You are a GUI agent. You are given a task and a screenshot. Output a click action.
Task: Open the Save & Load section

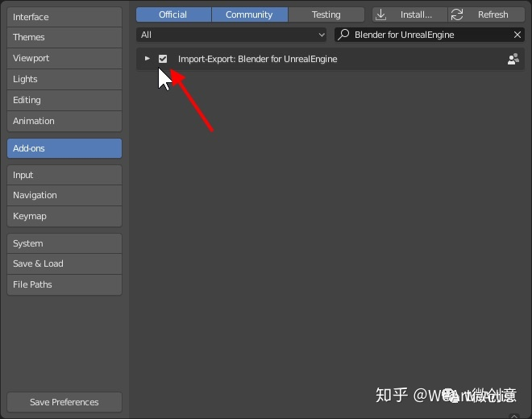click(64, 264)
